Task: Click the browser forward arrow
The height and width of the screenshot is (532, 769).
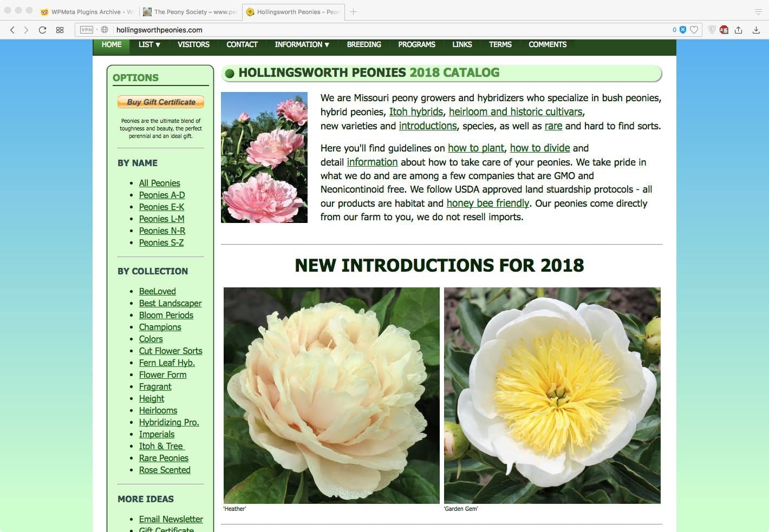Action: (x=26, y=30)
